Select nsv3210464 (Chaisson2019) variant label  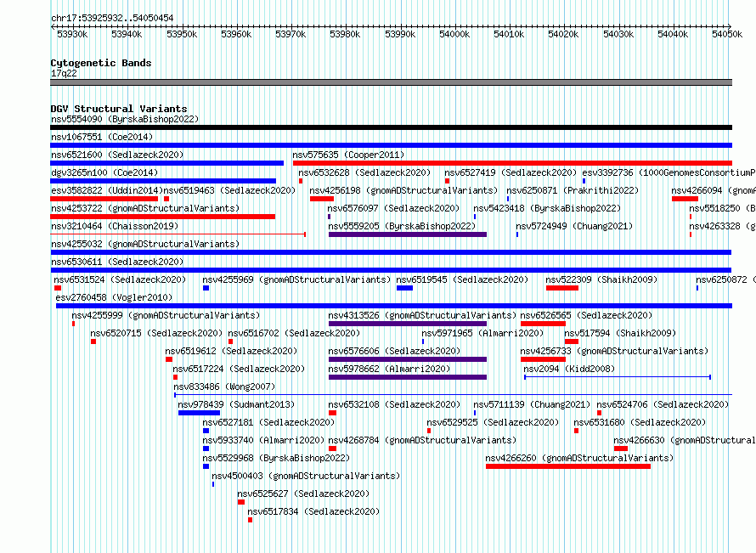pyautogui.click(x=115, y=226)
